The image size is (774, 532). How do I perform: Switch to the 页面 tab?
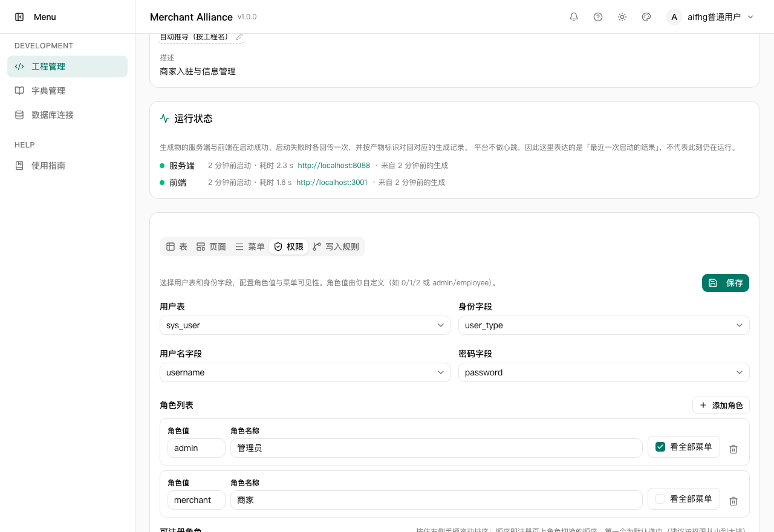pyautogui.click(x=211, y=247)
